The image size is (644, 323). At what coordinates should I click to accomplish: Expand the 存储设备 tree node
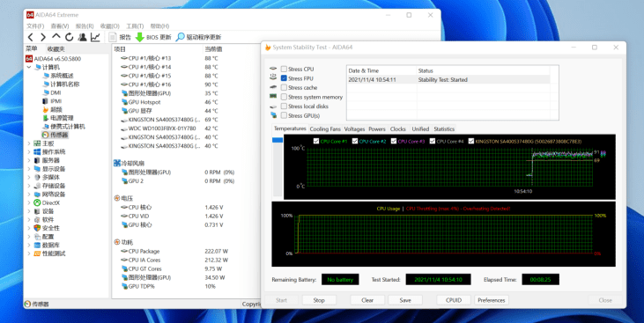tap(29, 186)
